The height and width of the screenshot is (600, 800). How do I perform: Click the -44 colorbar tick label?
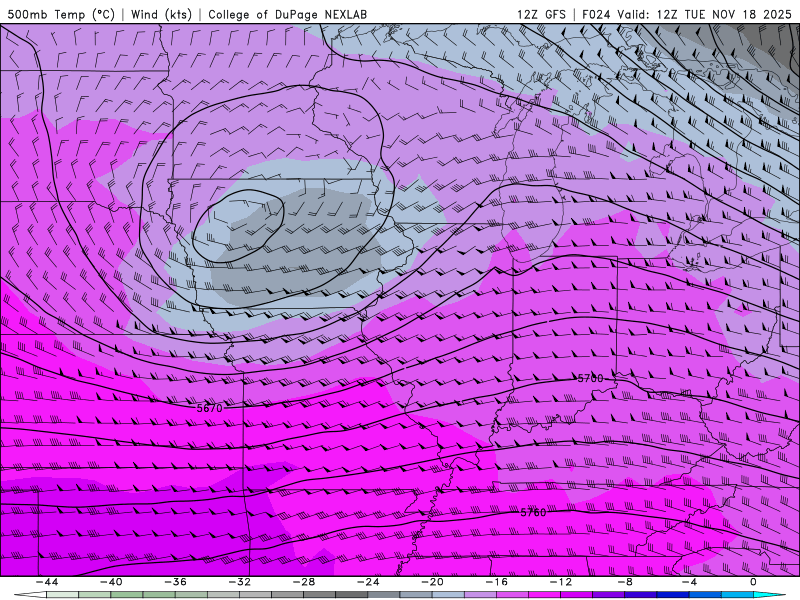click(47, 582)
